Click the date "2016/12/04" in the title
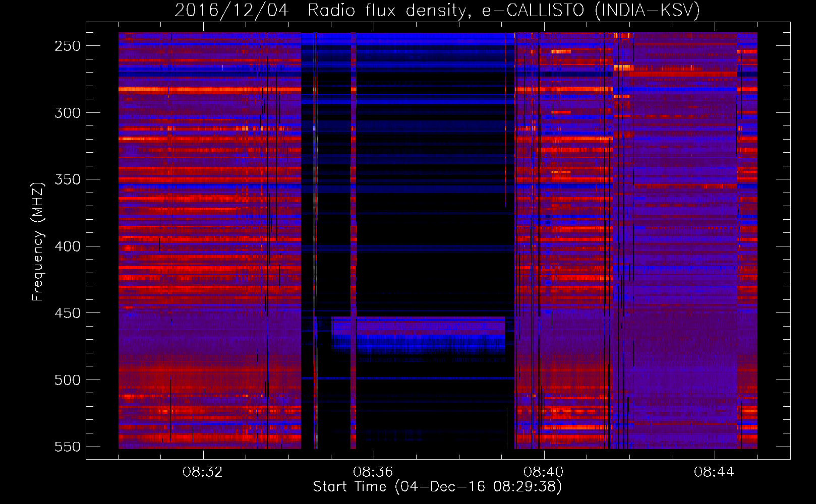Viewport: 816px width, 504px height. point(231,10)
